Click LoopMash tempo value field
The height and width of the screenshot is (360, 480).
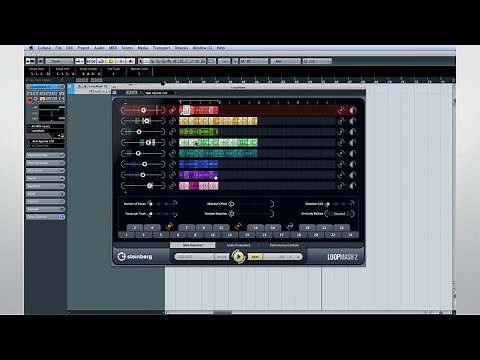tap(194, 257)
